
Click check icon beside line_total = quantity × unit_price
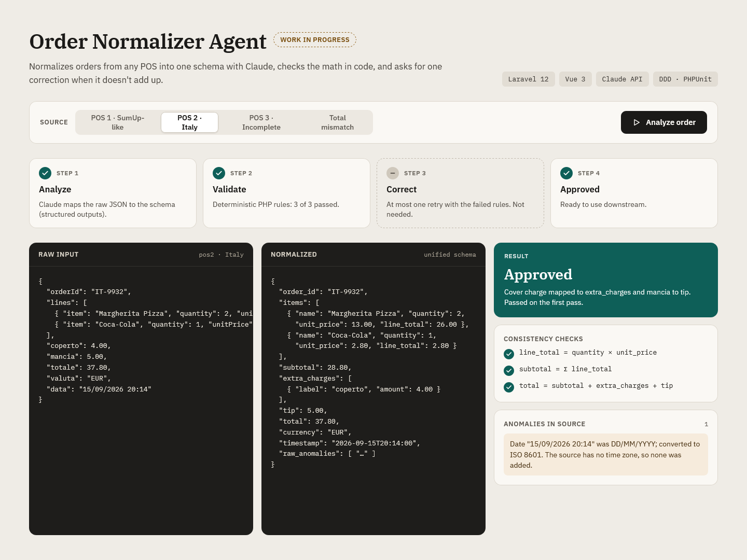tap(509, 354)
